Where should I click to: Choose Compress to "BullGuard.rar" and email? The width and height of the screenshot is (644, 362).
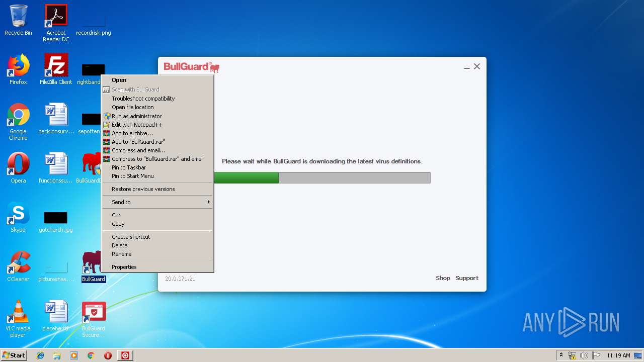click(x=157, y=159)
